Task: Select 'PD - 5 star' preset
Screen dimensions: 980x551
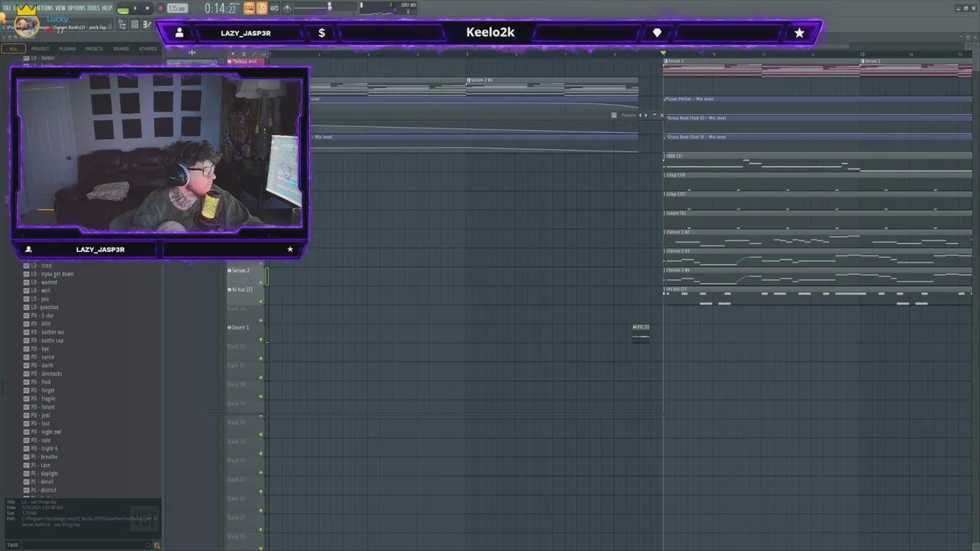Action: [x=42, y=316]
